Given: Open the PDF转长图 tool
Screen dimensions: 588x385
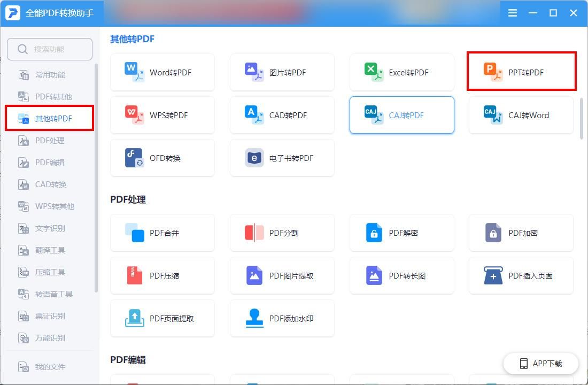Looking at the screenshot, I should pyautogui.click(x=401, y=276).
